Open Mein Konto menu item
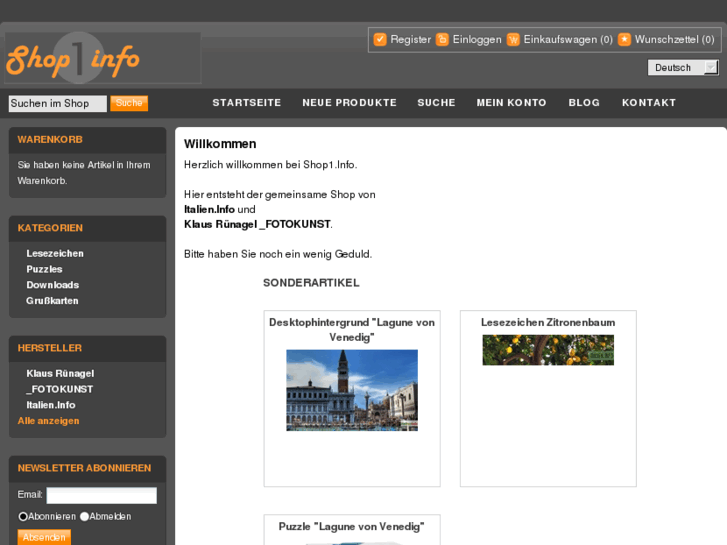The width and height of the screenshot is (727, 545). [x=511, y=103]
